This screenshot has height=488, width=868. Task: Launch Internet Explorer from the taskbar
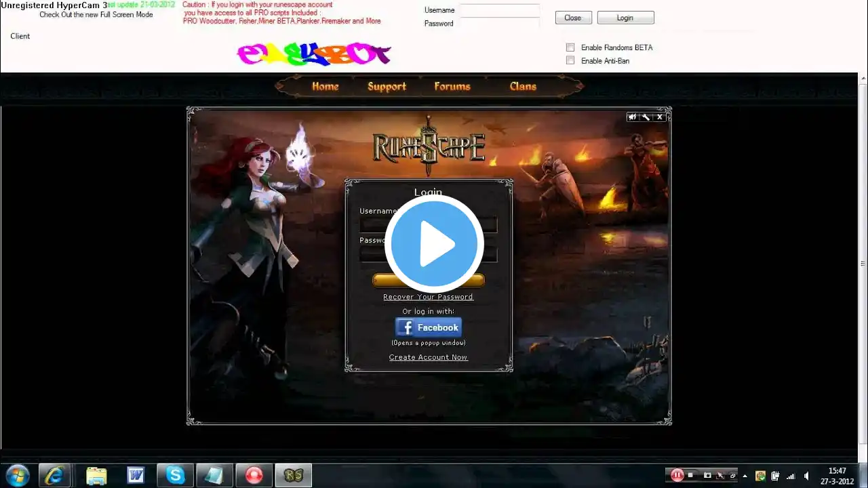click(x=55, y=475)
